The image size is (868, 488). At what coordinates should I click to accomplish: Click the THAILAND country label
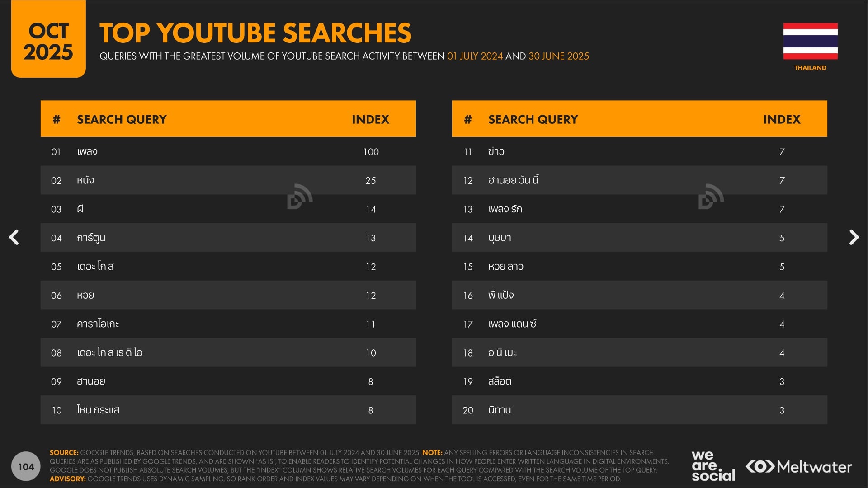810,68
